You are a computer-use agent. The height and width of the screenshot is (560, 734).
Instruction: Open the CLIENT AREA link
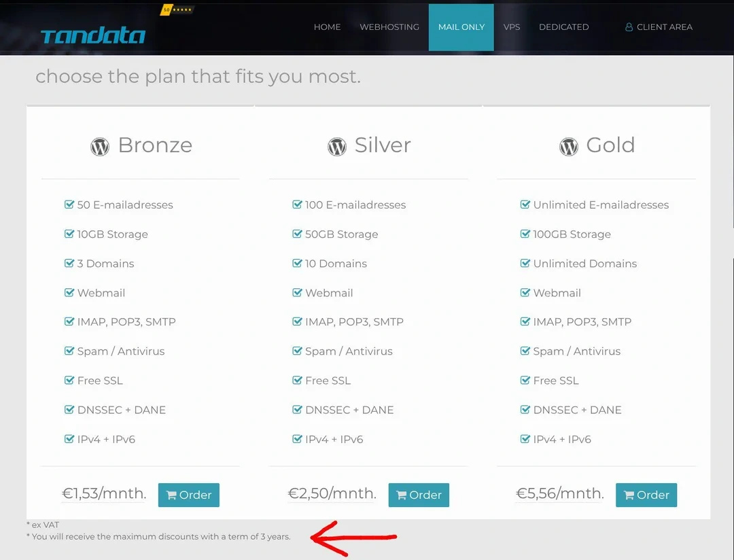(663, 27)
